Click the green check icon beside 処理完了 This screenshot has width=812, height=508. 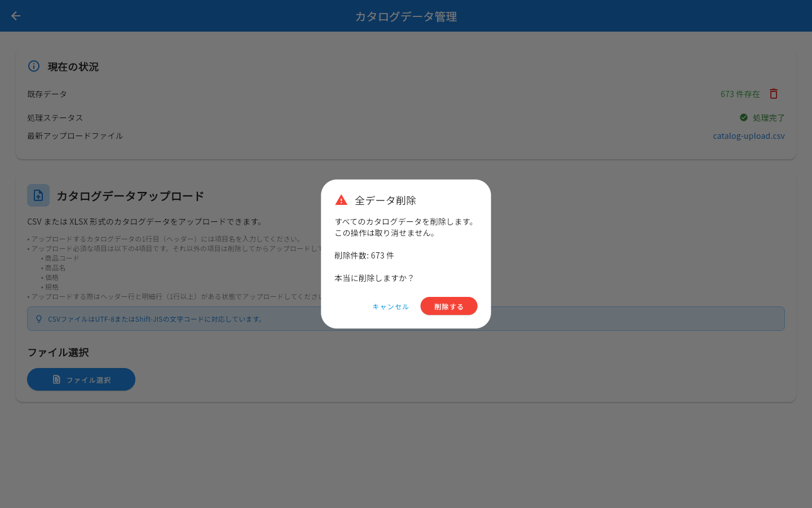point(744,117)
